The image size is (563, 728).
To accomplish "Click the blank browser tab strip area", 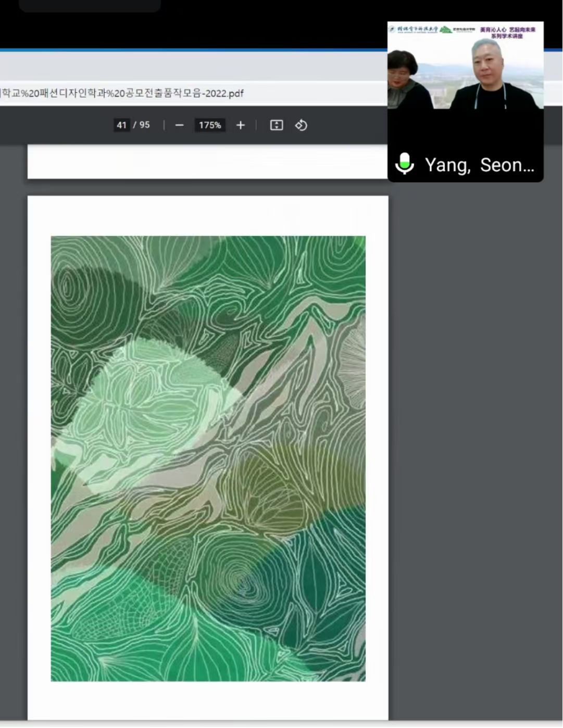I will pos(193,67).
